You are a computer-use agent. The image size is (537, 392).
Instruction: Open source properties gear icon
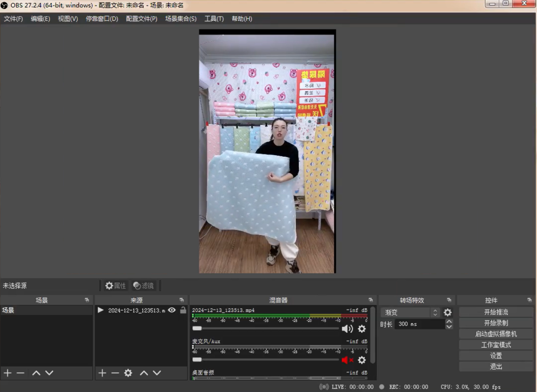coord(128,373)
